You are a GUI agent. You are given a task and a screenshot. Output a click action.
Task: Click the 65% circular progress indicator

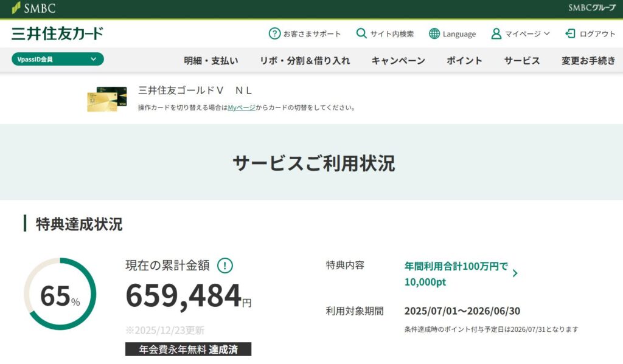60,294
